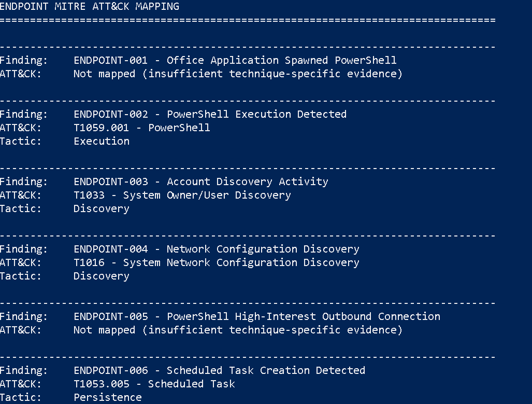This screenshot has width=532, height=404.
Task: Click the Tactic: label of ENDPOINT-002
Action: pos(21,142)
